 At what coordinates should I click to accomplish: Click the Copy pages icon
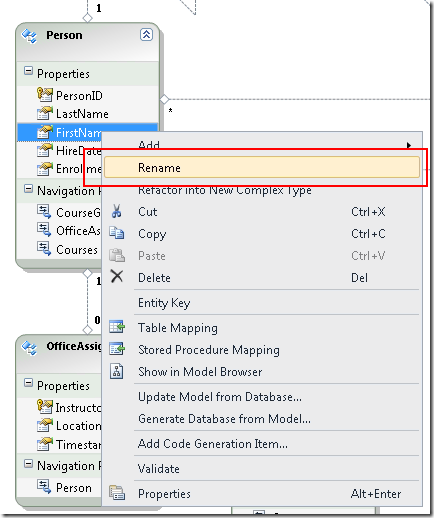pos(117,233)
